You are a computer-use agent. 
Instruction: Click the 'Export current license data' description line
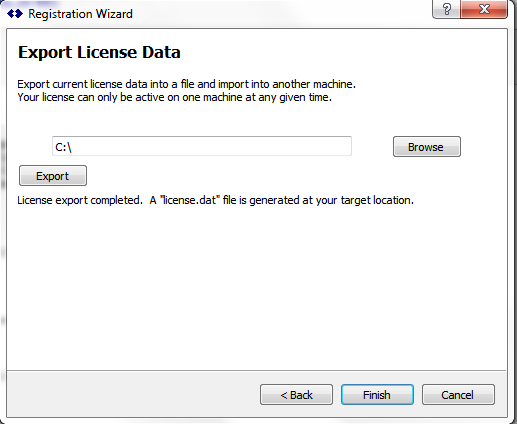[186, 84]
